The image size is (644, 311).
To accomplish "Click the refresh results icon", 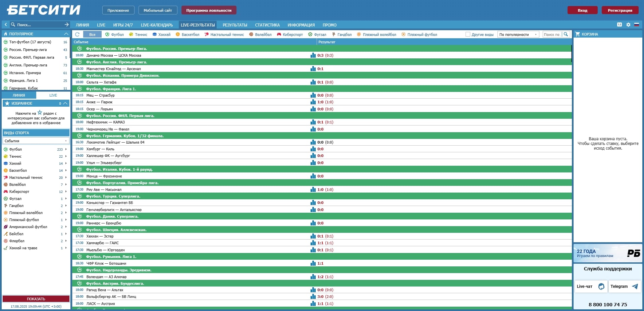I will click(x=77, y=35).
